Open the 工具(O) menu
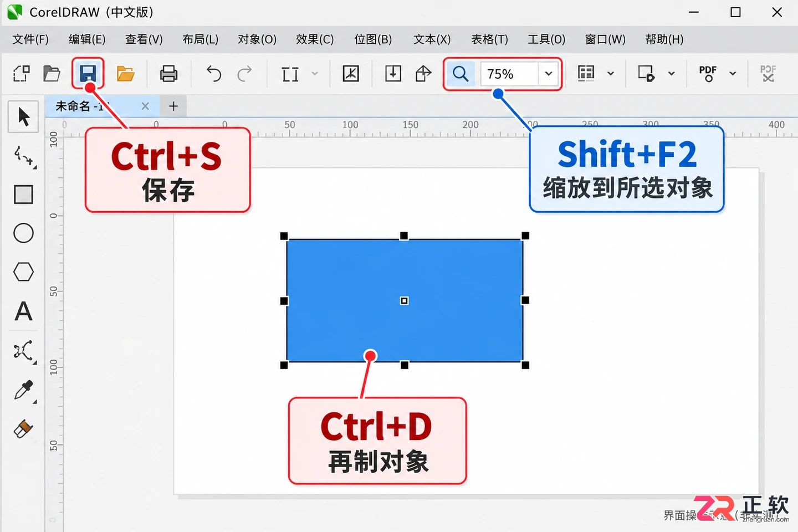 point(546,39)
